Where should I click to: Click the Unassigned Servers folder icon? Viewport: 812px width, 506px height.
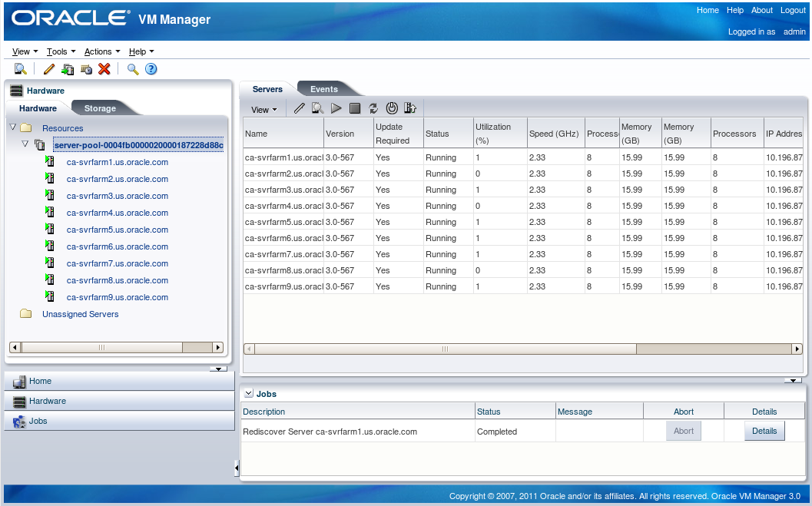pyautogui.click(x=26, y=313)
